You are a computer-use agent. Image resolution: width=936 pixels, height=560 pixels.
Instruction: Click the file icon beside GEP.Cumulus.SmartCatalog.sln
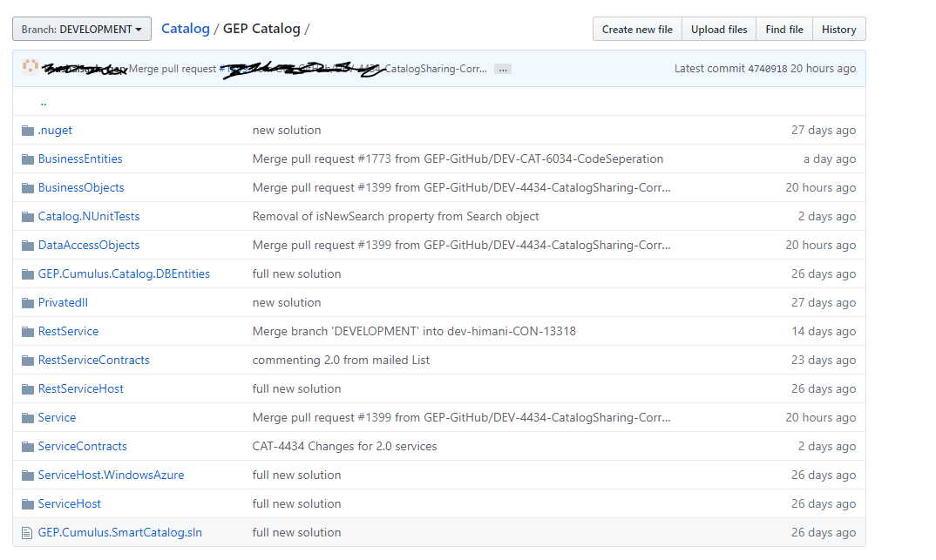[x=27, y=533]
